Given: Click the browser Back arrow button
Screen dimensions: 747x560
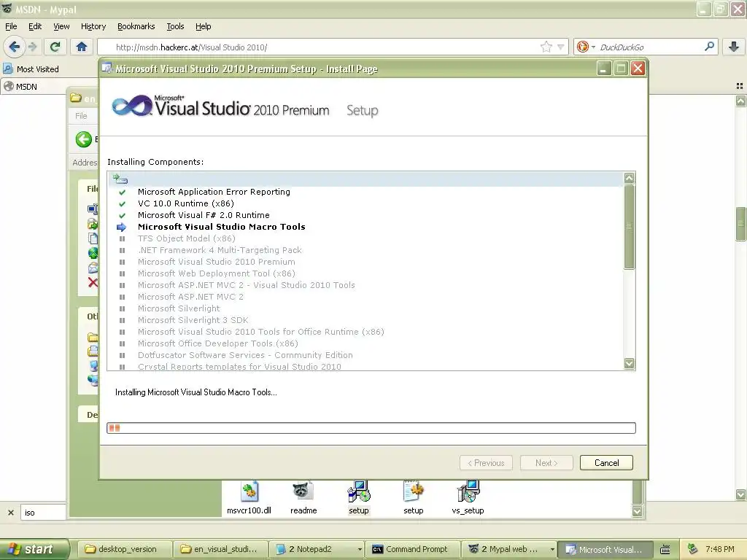Looking at the screenshot, I should click(x=15, y=47).
